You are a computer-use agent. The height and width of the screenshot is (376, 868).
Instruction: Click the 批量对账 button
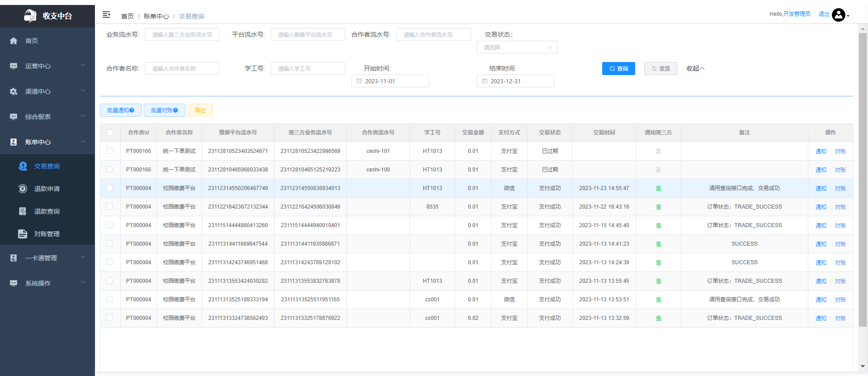[x=165, y=110]
